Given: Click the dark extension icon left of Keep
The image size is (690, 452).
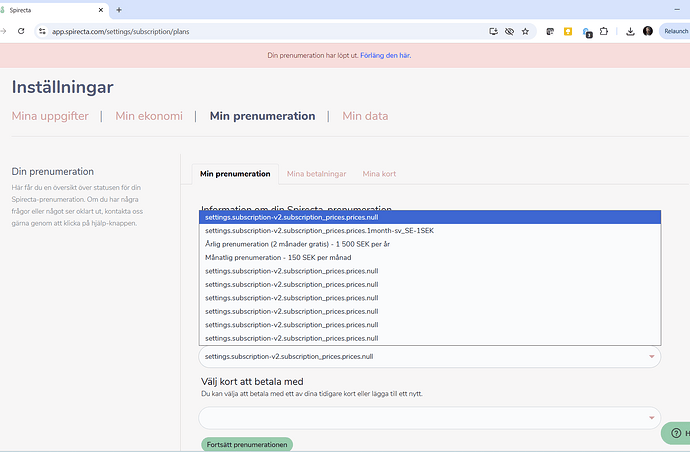Looking at the screenshot, I should (x=550, y=31).
